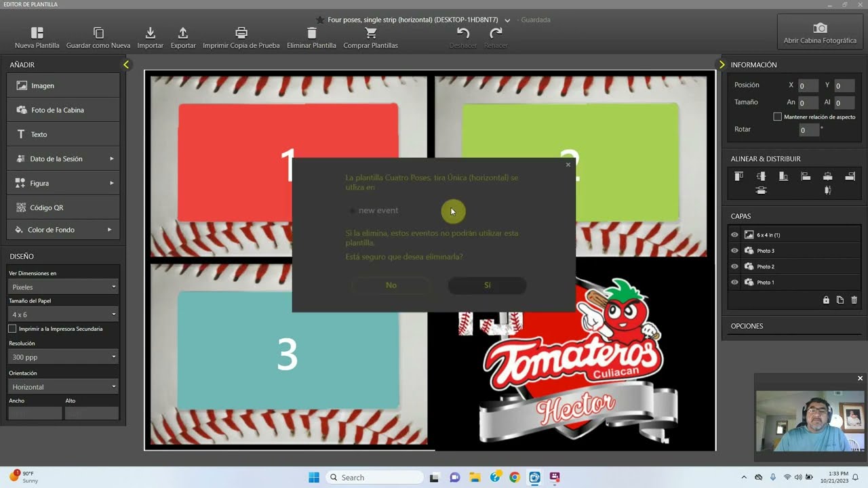This screenshot has height=488, width=868.
Task: Click the align top edges icon
Action: point(738,176)
